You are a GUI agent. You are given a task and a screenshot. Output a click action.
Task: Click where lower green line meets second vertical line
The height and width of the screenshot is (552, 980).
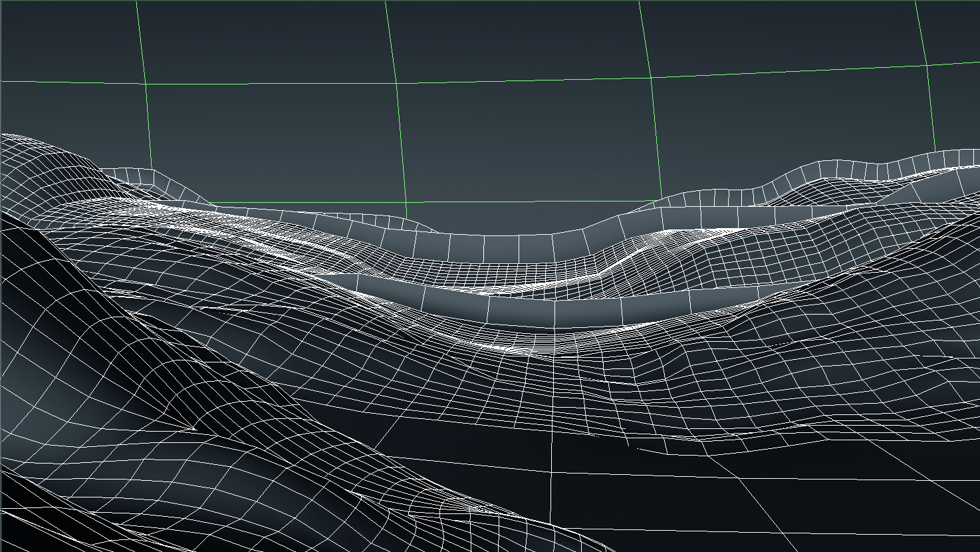click(406, 203)
